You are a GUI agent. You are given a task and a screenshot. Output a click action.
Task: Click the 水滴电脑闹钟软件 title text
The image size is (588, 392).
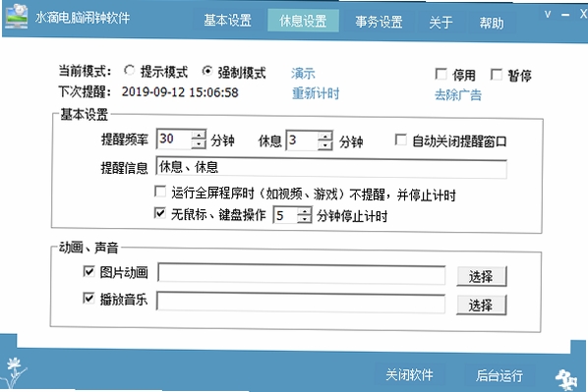83,18
